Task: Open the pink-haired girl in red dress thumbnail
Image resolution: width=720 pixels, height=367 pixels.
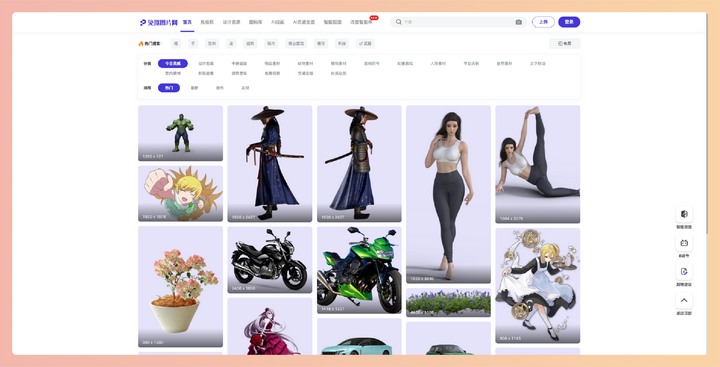Action: [270, 326]
